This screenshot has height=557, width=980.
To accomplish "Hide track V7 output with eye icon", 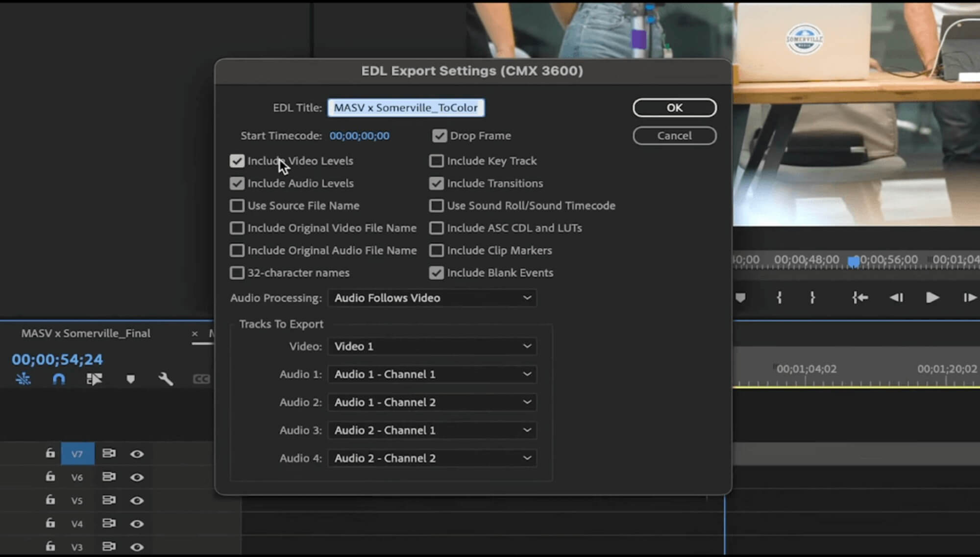I will tap(137, 454).
